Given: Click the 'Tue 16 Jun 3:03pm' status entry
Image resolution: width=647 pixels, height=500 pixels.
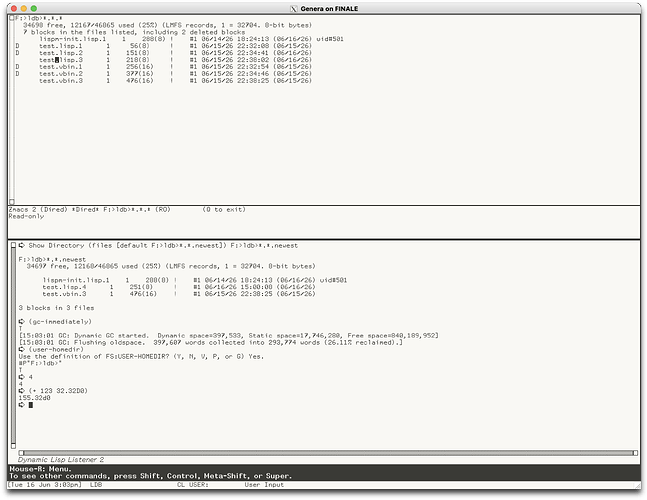Looking at the screenshot, I should 45,485.
